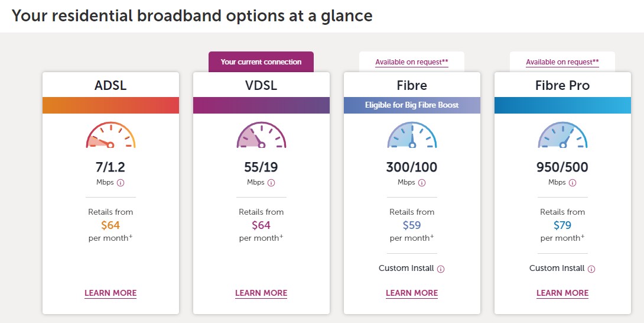Click the ADSL speedometer gauge icon

[110, 136]
